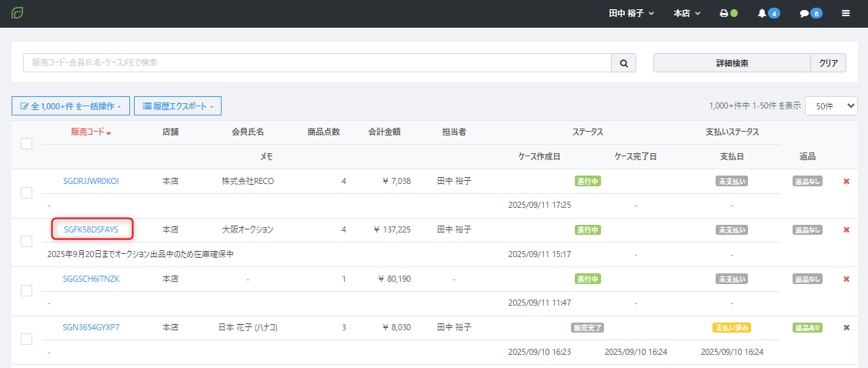The height and width of the screenshot is (368, 868).
Task: Click the magnifier search icon
Action: [624, 63]
